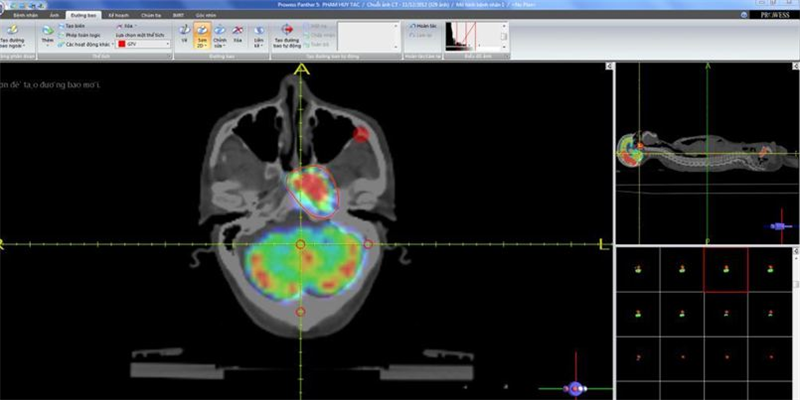Image resolution: width=800 pixels, height=400 pixels.
Task: Click the Xóa contour erase icon
Action: pos(238,34)
